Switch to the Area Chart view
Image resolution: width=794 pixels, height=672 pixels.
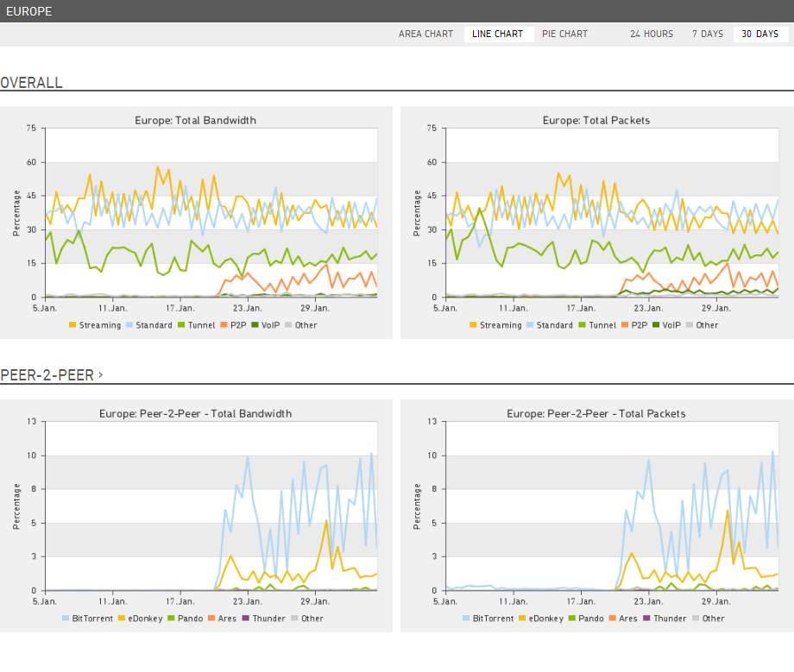click(x=425, y=34)
